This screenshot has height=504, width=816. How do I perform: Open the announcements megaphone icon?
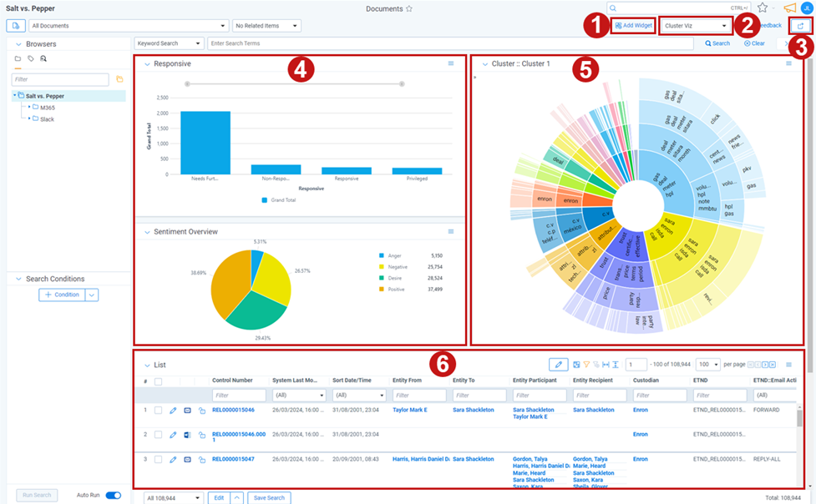tap(790, 8)
